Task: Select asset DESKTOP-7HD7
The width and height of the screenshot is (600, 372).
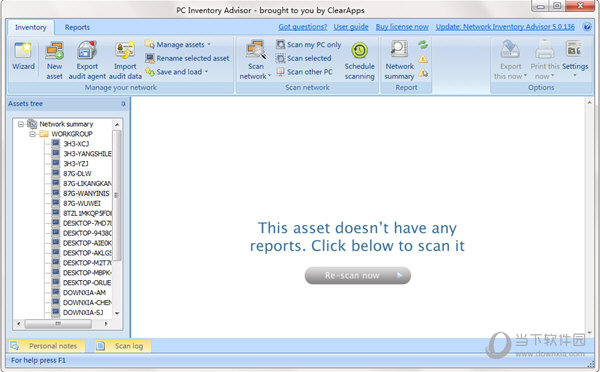Action: tap(87, 223)
